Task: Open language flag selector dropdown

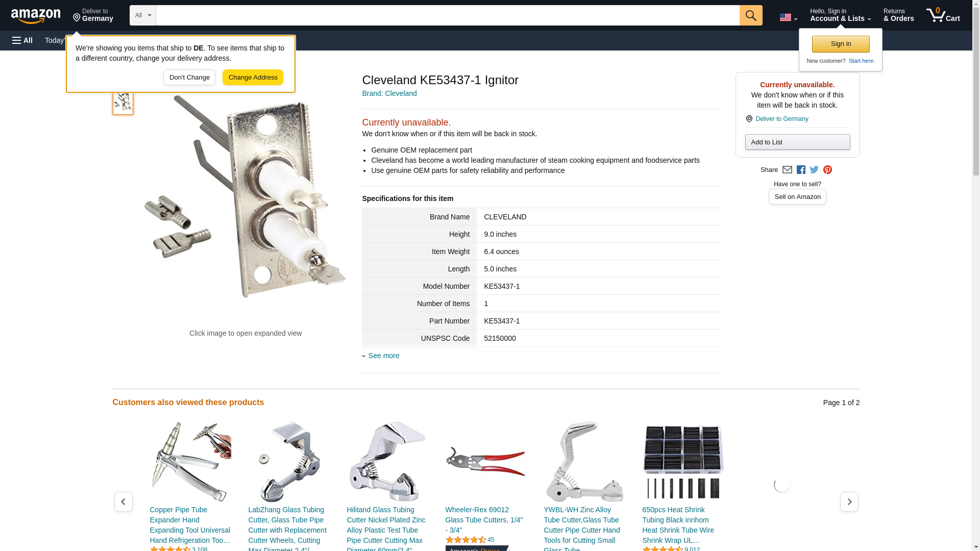Action: coord(788,17)
